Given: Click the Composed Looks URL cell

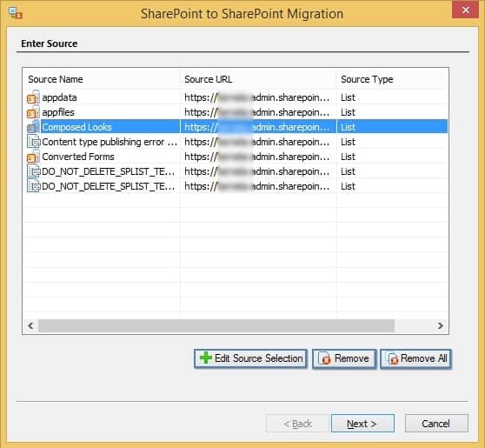Looking at the screenshot, I should 258,127.
